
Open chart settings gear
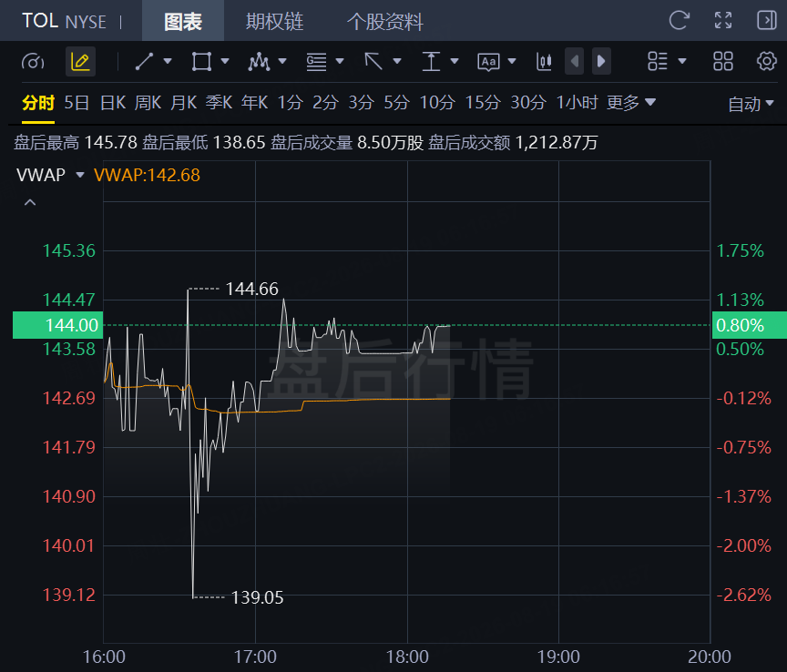[x=766, y=61]
